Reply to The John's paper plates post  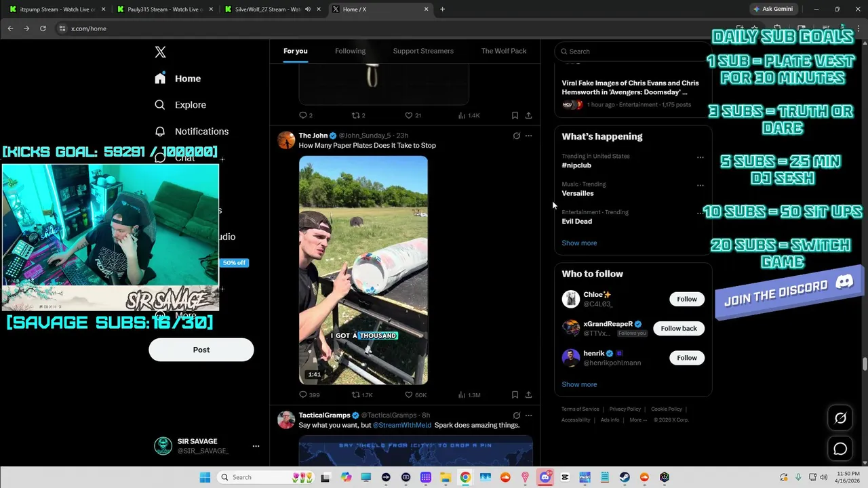coord(309,394)
